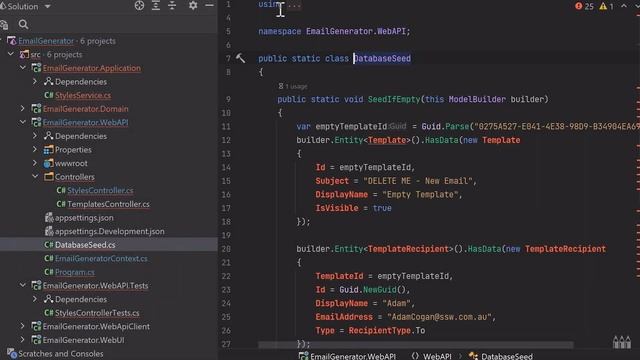Click the search icon in Solution panel
This screenshot has height=360, width=640.
pos(23,24)
